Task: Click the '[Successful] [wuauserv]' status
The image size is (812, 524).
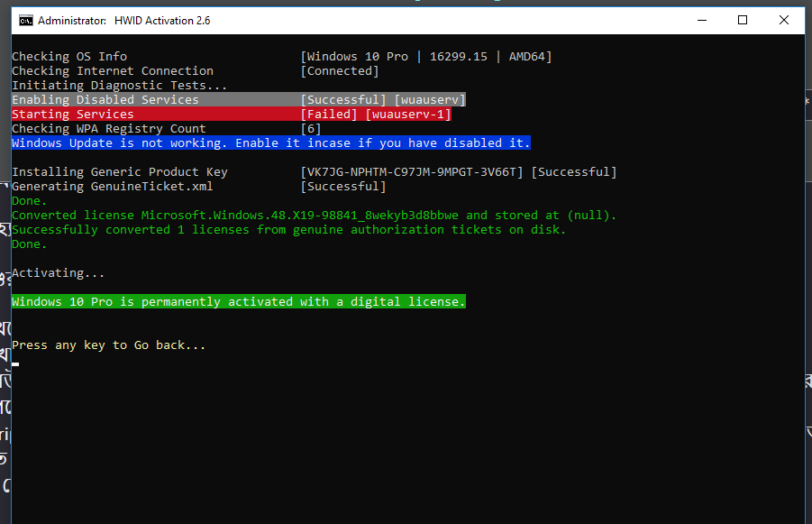Action: pyautogui.click(x=383, y=99)
